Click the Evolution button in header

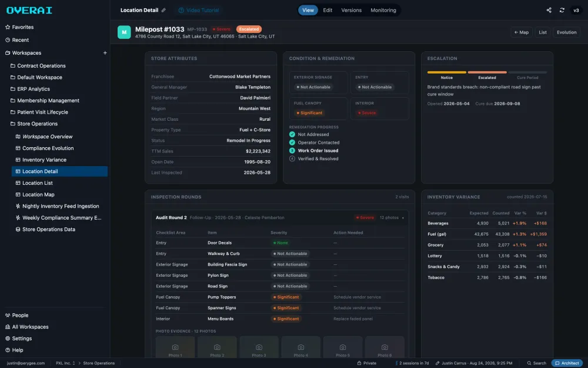click(566, 32)
